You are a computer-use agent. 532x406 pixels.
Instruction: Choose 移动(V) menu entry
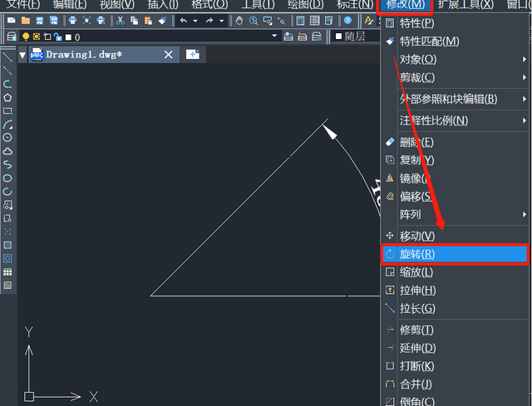[455, 236]
